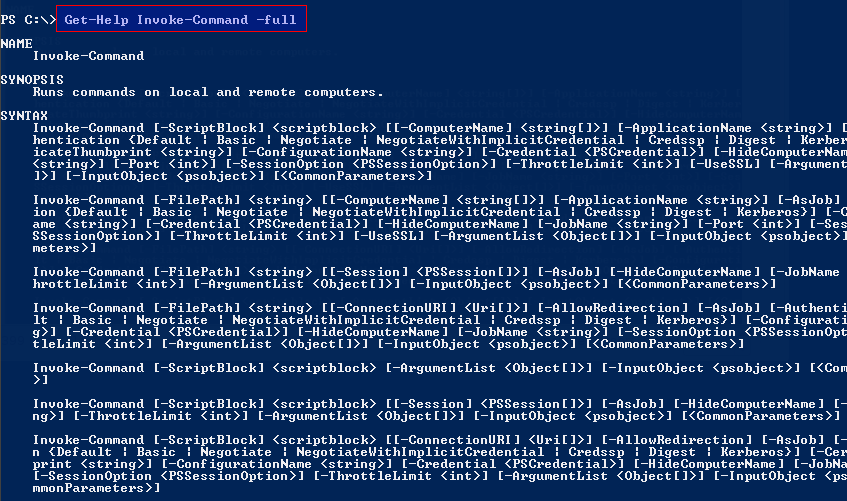Click [-UseSSL] in the second syntax block
This screenshot has width=847, height=501.
point(389,236)
